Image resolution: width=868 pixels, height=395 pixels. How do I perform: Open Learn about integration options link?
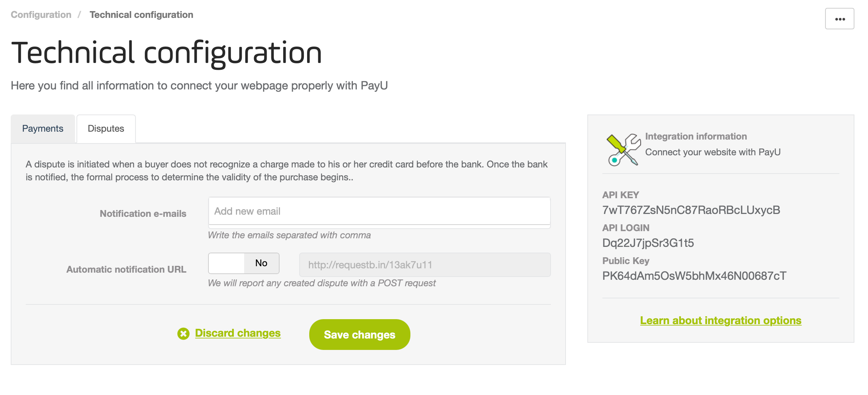(x=721, y=321)
